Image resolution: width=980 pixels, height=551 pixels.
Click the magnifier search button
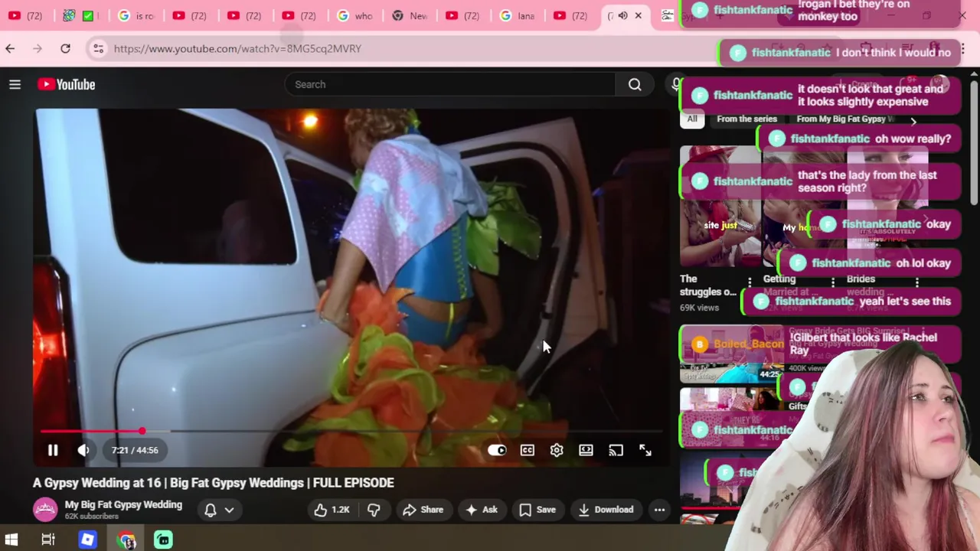tap(635, 84)
